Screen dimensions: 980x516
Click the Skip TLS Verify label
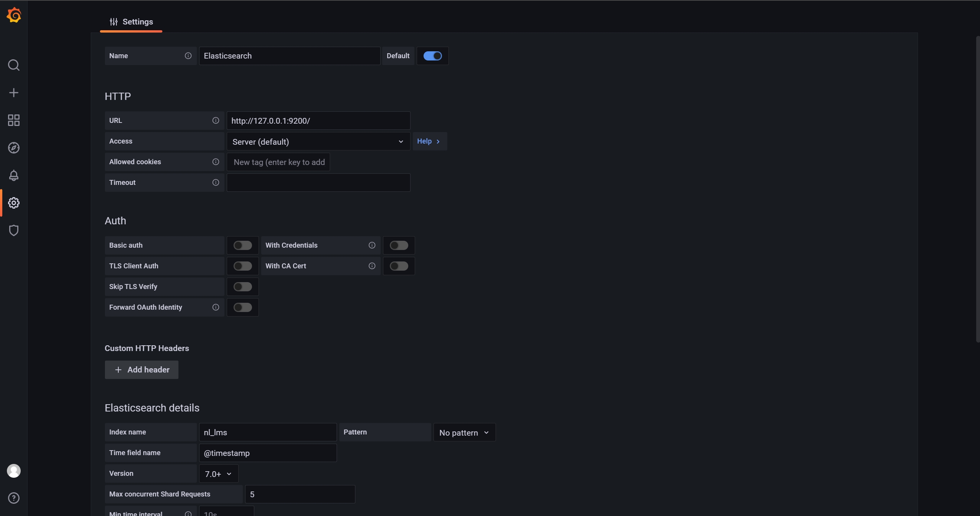(133, 287)
